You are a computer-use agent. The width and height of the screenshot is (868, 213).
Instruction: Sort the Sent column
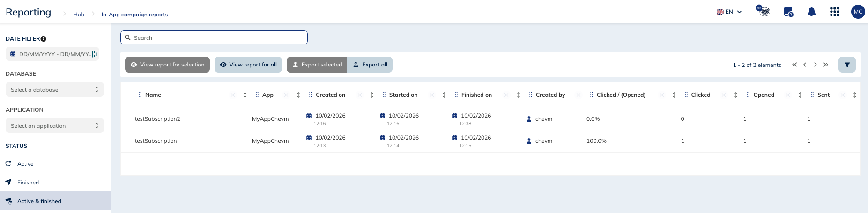pos(855,95)
